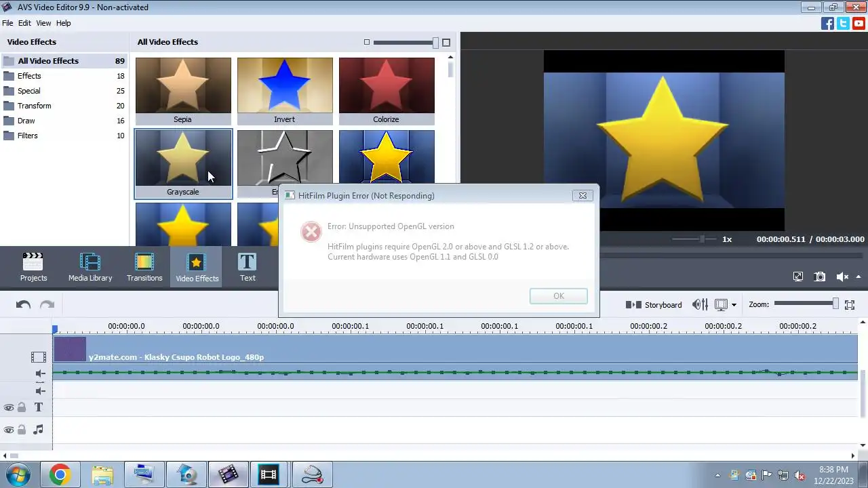Toggle music track visibility eye
Viewport: 868px width, 488px height.
[9, 430]
